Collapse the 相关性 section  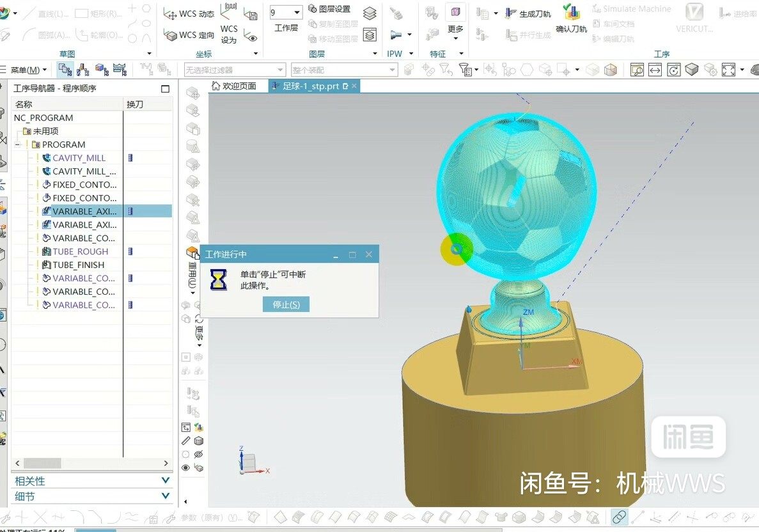166,481
